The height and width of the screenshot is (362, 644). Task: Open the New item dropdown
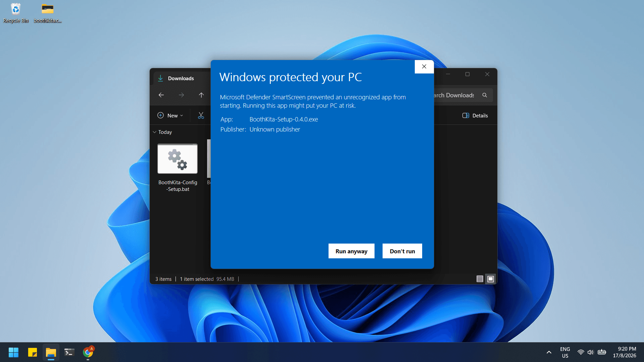click(170, 115)
